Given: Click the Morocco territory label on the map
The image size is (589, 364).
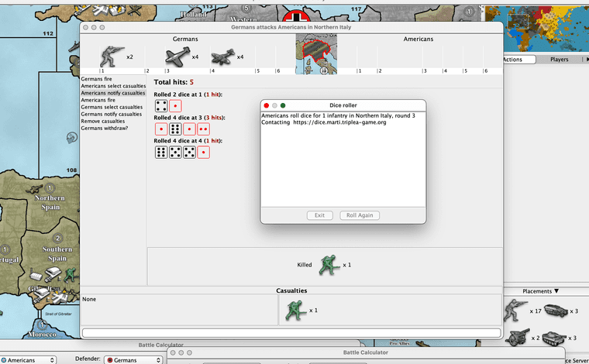Looking at the screenshot, I should point(42,334).
